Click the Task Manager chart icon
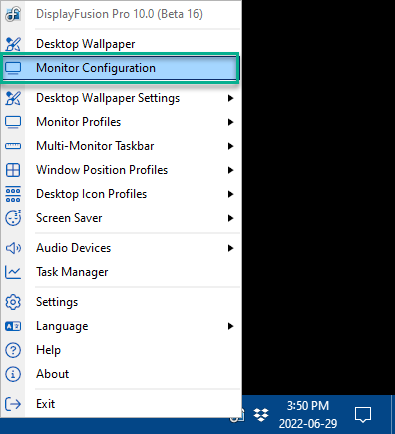The width and height of the screenshot is (395, 434). (13, 272)
